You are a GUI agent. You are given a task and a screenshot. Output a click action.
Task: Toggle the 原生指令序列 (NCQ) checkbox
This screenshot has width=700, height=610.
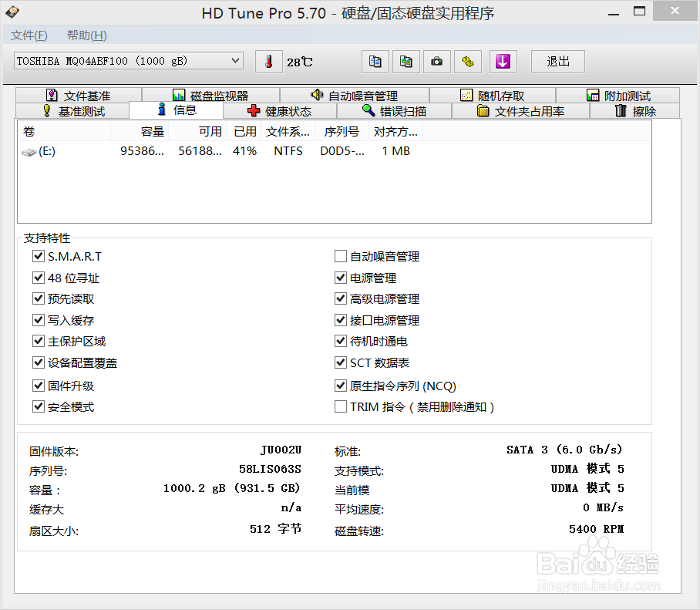(x=341, y=386)
